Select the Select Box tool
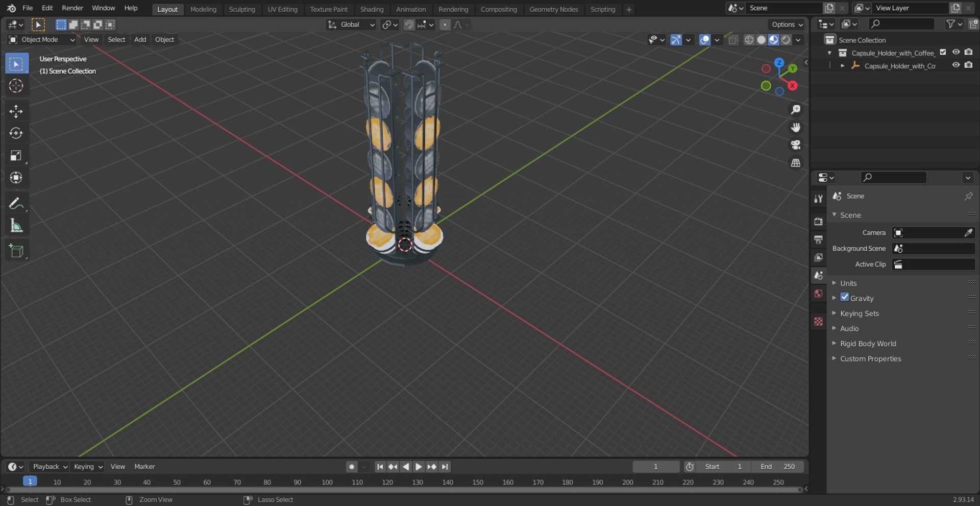Screen dimensions: 980x506 (x=16, y=64)
